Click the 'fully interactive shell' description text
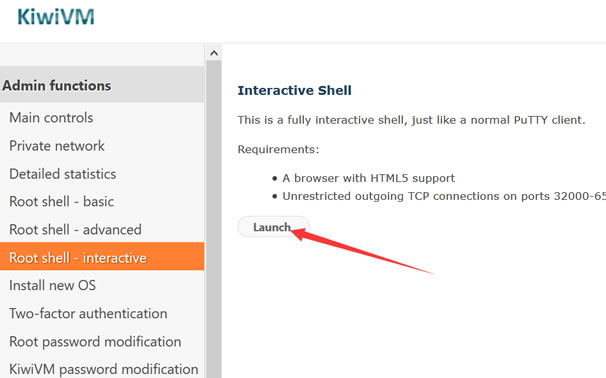The height and width of the screenshot is (378, 606). pyautogui.click(x=411, y=120)
